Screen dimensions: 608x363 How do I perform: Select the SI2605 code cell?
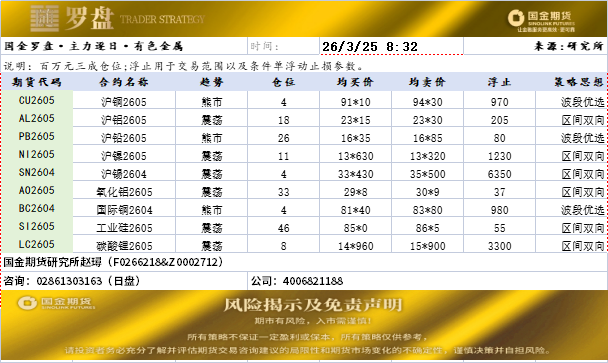pyautogui.click(x=37, y=226)
